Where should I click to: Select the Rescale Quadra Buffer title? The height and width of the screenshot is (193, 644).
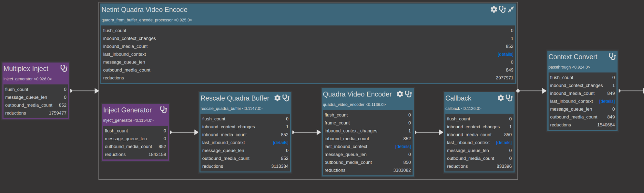coord(235,98)
